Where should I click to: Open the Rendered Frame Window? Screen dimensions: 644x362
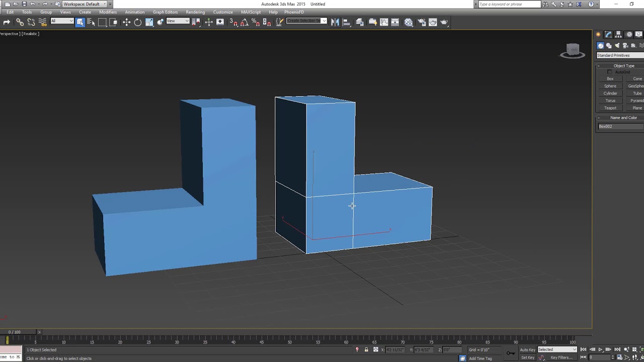[x=433, y=22]
